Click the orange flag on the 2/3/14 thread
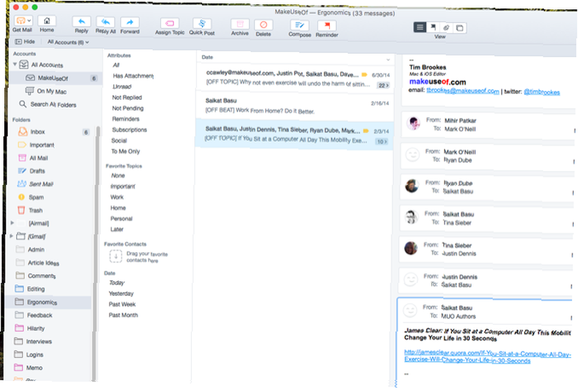578x392 pixels. [366, 131]
